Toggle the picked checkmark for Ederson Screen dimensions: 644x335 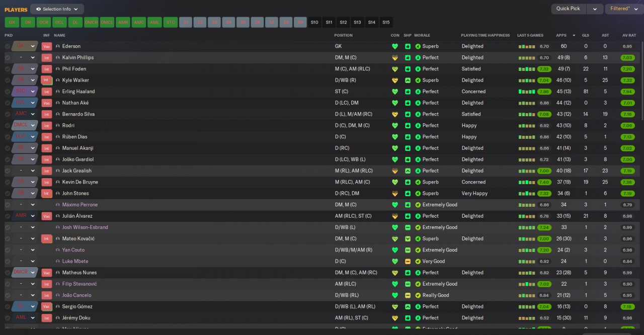pyautogui.click(x=7, y=46)
